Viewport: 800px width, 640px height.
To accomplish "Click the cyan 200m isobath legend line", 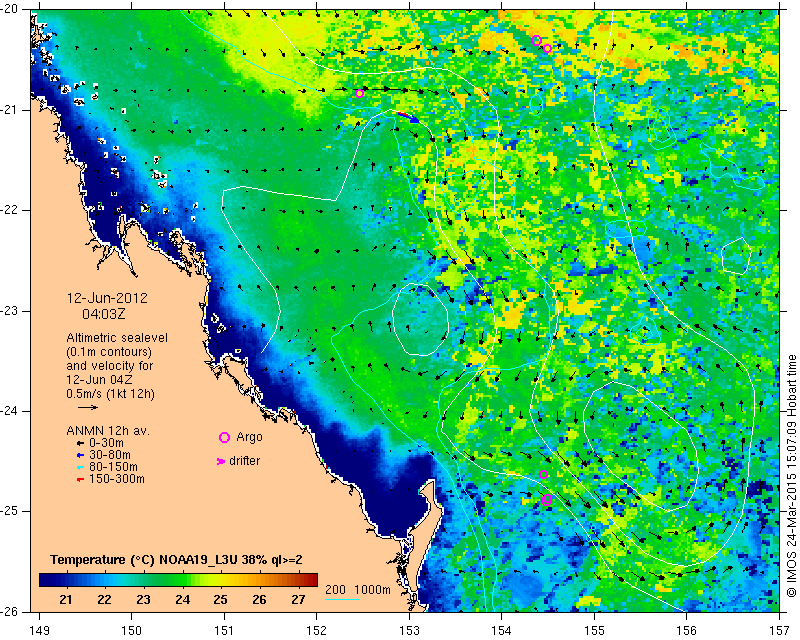I will click(342, 599).
